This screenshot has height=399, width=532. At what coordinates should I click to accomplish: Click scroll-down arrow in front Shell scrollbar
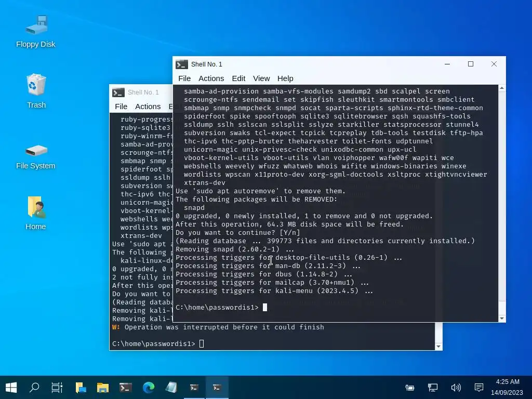tap(502, 318)
